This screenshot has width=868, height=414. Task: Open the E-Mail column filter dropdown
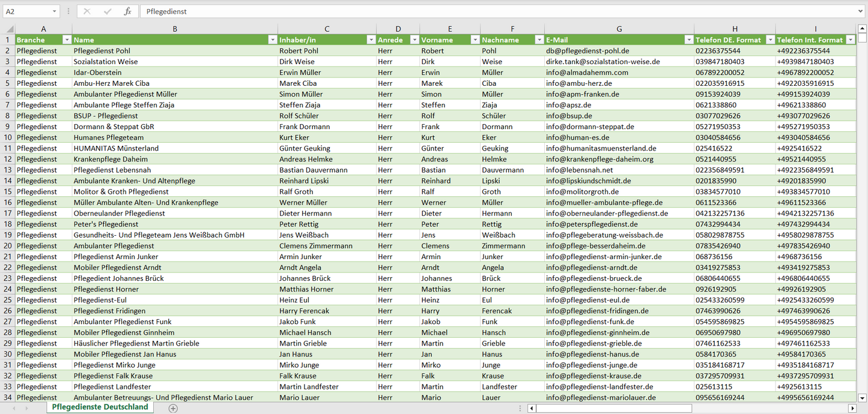tap(688, 40)
